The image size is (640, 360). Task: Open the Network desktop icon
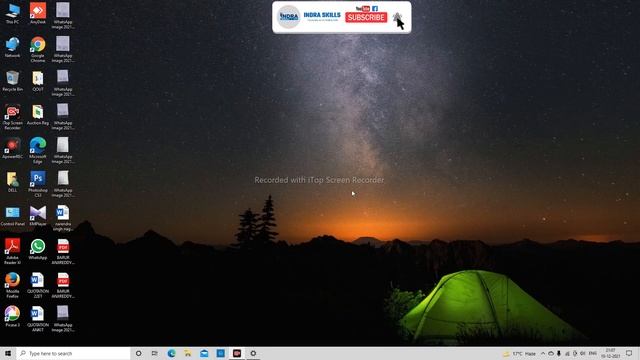pyautogui.click(x=12, y=47)
